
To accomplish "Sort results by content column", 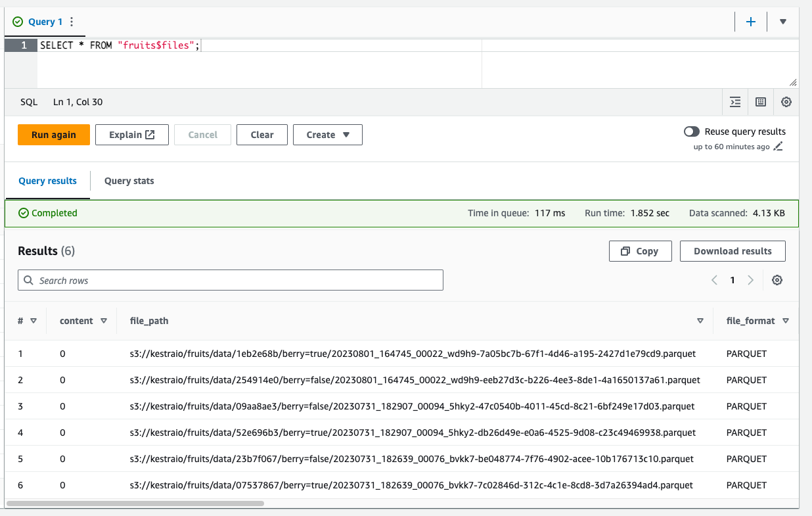I will tap(104, 321).
